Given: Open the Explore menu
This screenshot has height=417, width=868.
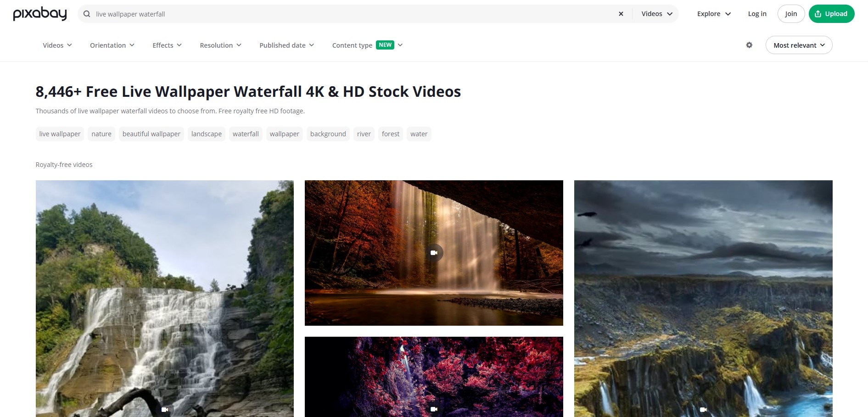Looking at the screenshot, I should [713, 14].
